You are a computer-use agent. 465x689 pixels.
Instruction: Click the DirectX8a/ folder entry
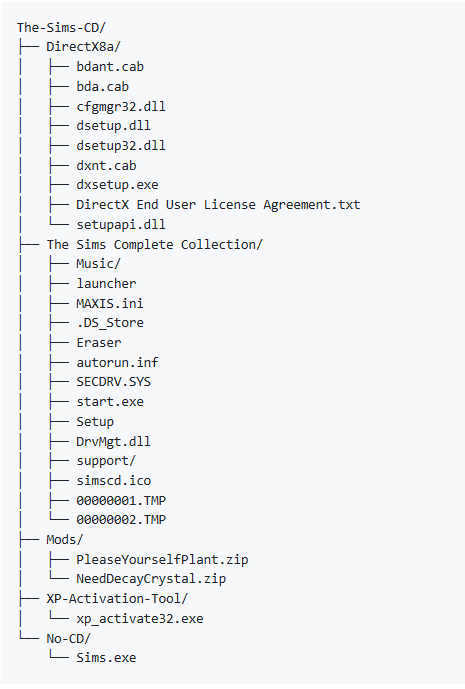(84, 47)
